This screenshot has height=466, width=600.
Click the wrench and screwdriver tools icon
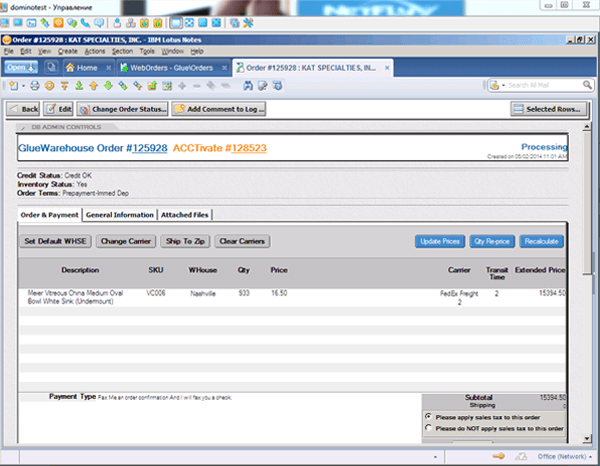click(248, 23)
